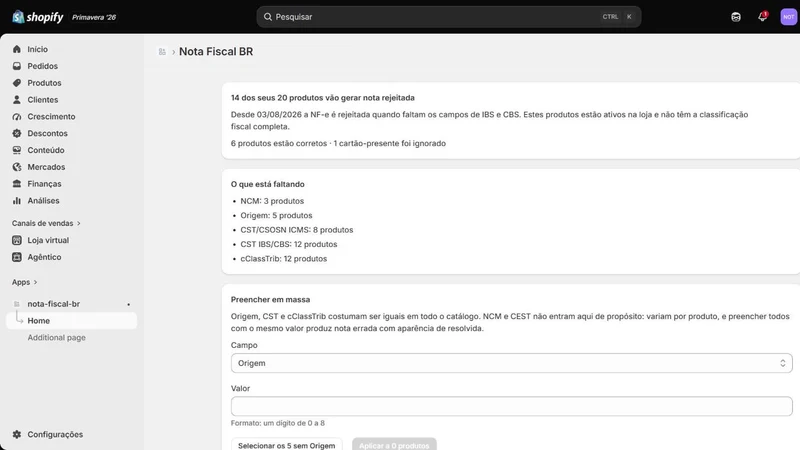Expand Canais de vendas section
The width and height of the screenshot is (800, 450).
[46, 223]
